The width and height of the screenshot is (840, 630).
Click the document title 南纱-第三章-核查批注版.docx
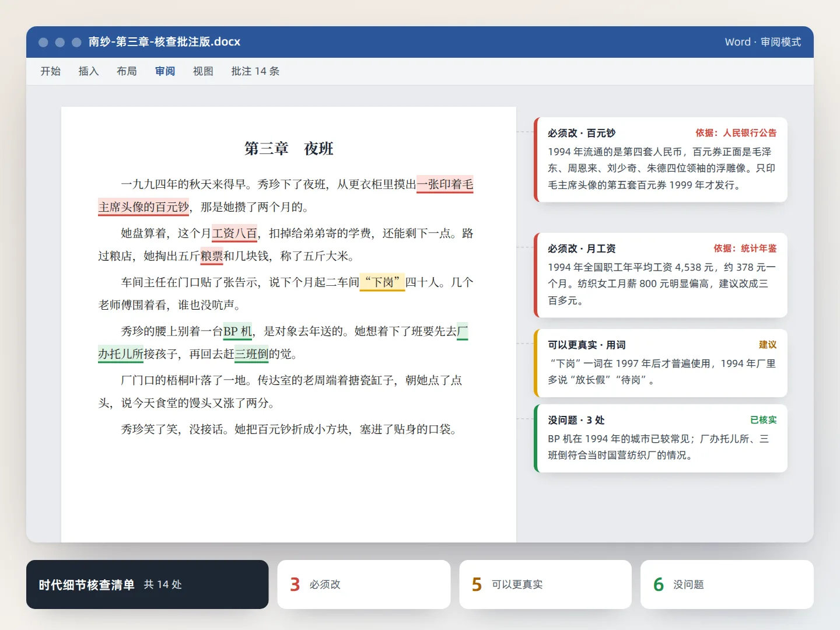(x=164, y=42)
